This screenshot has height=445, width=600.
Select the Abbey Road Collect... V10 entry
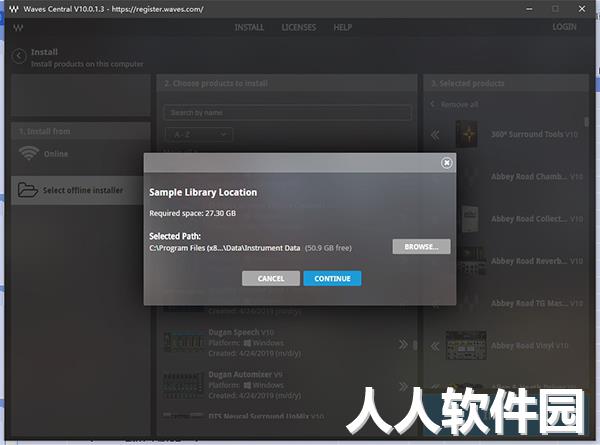point(537,219)
